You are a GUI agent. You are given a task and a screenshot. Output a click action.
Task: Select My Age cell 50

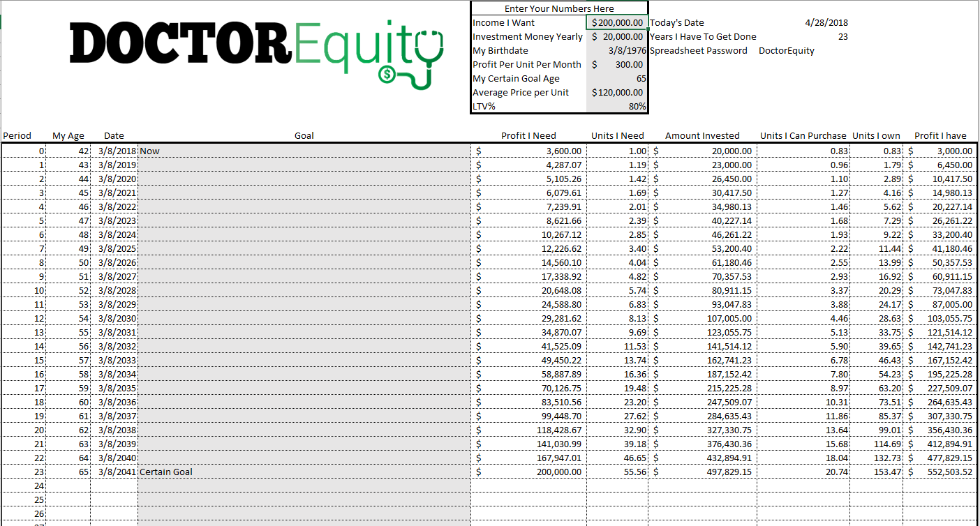(x=68, y=262)
